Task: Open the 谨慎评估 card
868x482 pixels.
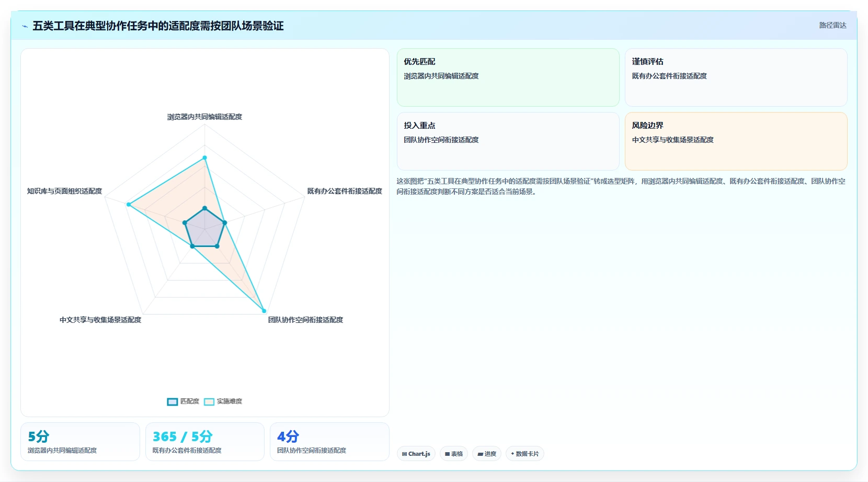Action: tap(736, 77)
